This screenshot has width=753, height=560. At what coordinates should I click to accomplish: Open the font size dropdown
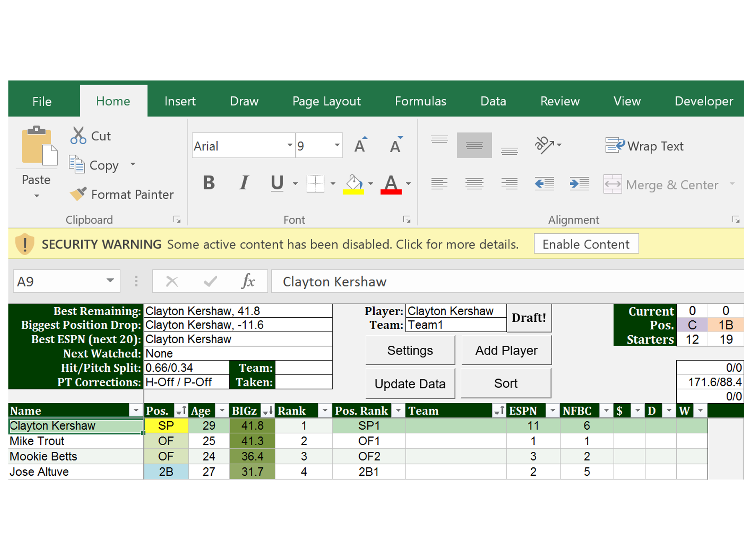click(337, 145)
